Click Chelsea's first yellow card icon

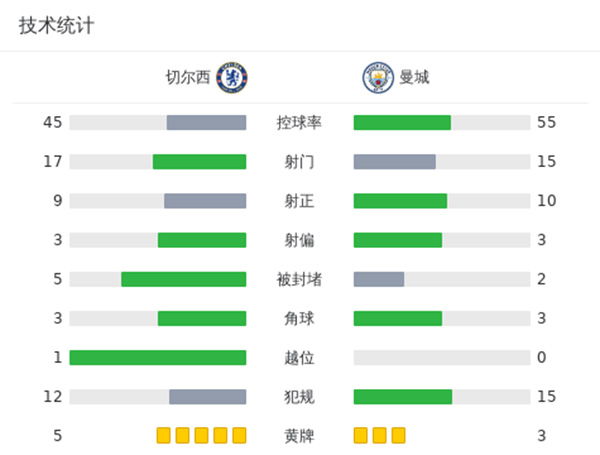163,435
